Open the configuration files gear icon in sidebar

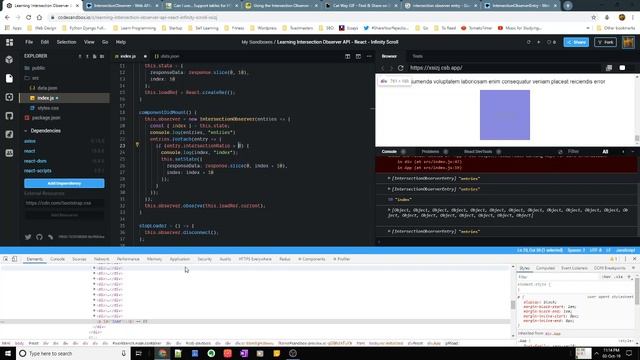pyautogui.click(x=9, y=97)
